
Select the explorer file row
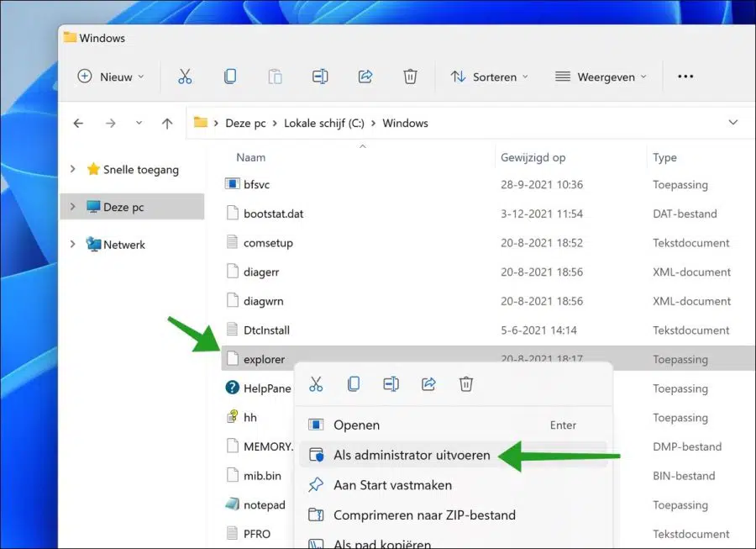pyautogui.click(x=488, y=358)
